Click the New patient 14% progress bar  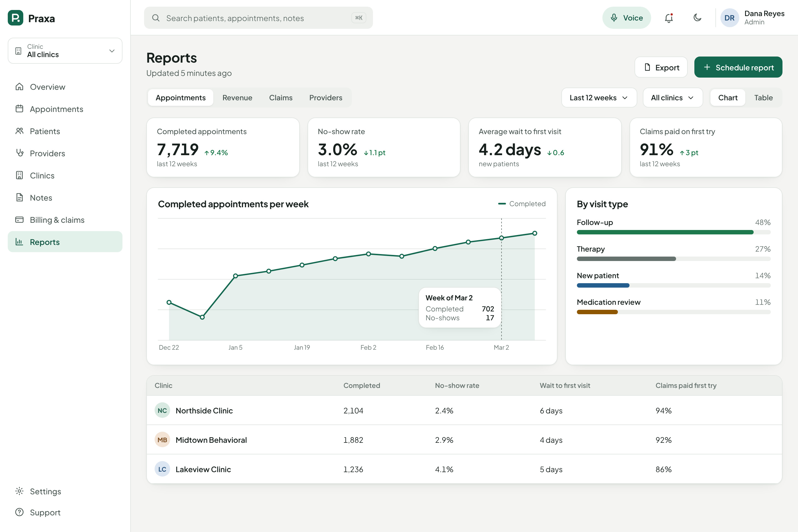coord(674,285)
